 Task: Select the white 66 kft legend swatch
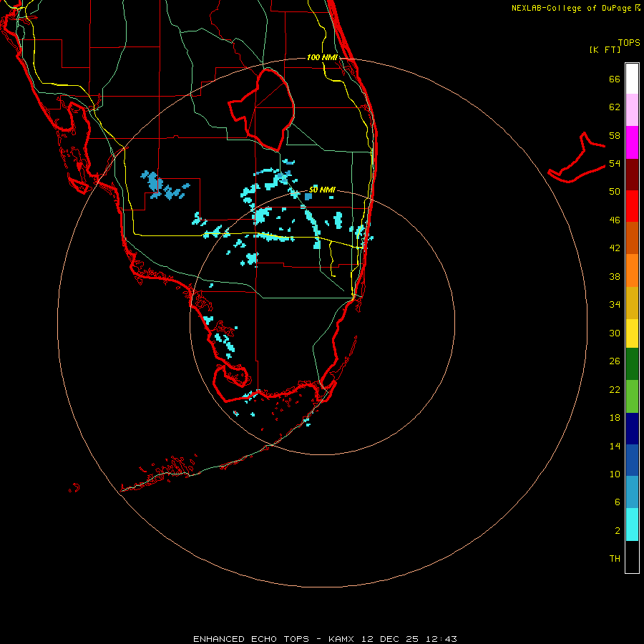(x=632, y=79)
